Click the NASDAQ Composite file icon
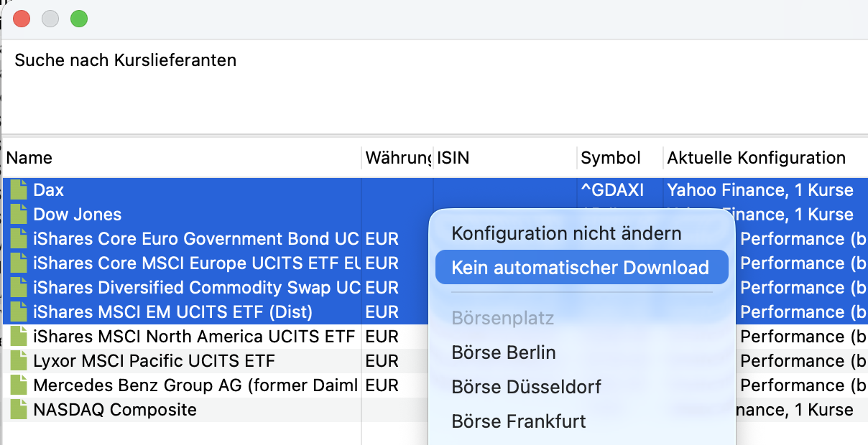Viewport: 868px width, 445px height. [x=17, y=410]
